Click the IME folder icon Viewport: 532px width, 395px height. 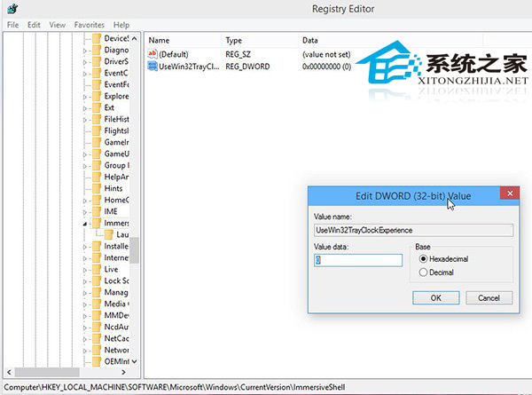[x=97, y=211]
